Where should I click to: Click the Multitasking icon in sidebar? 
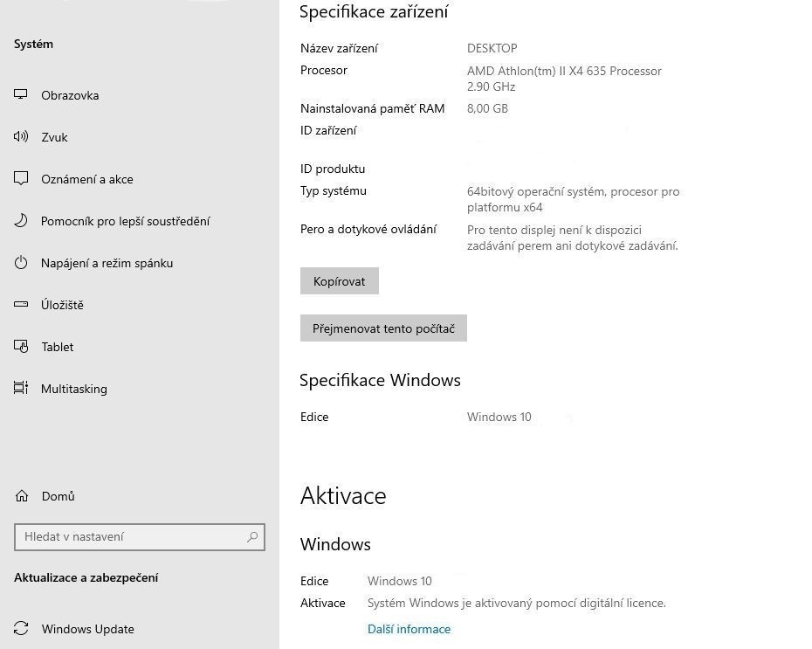[21, 388]
